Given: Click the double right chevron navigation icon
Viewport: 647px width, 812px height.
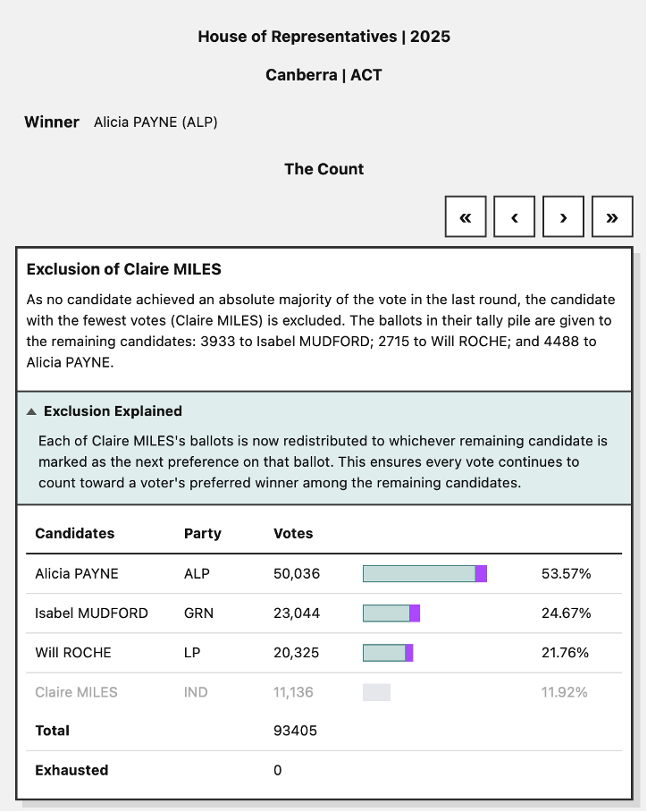Looking at the screenshot, I should (612, 216).
